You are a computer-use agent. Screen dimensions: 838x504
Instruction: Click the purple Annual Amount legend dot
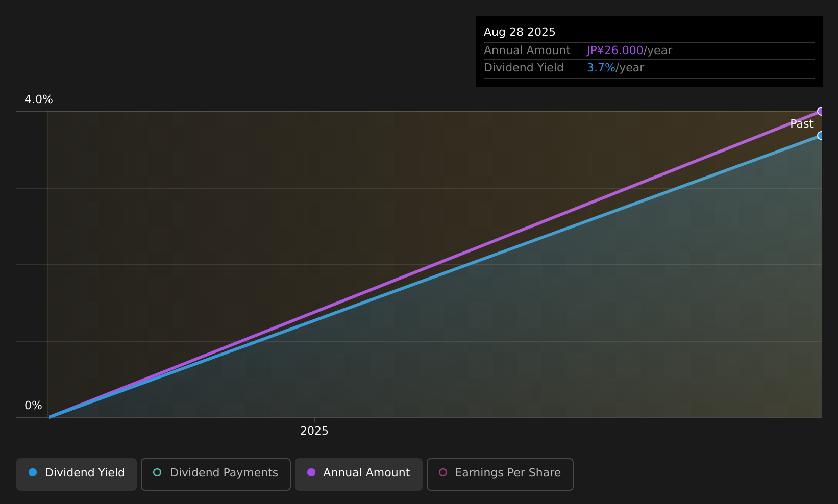coord(311,472)
